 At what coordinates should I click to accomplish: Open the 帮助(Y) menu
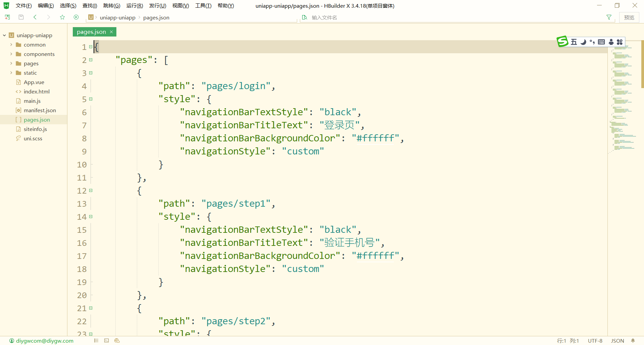tap(226, 6)
